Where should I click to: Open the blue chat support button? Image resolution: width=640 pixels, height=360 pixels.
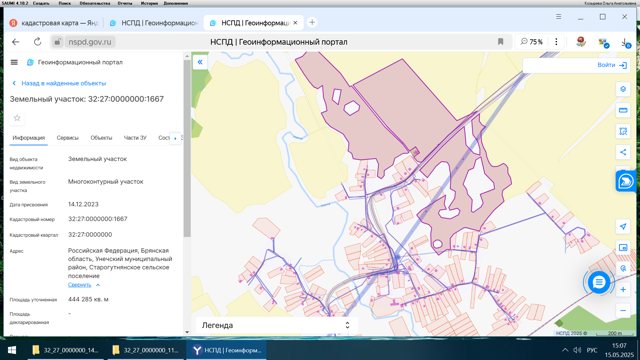point(598,282)
